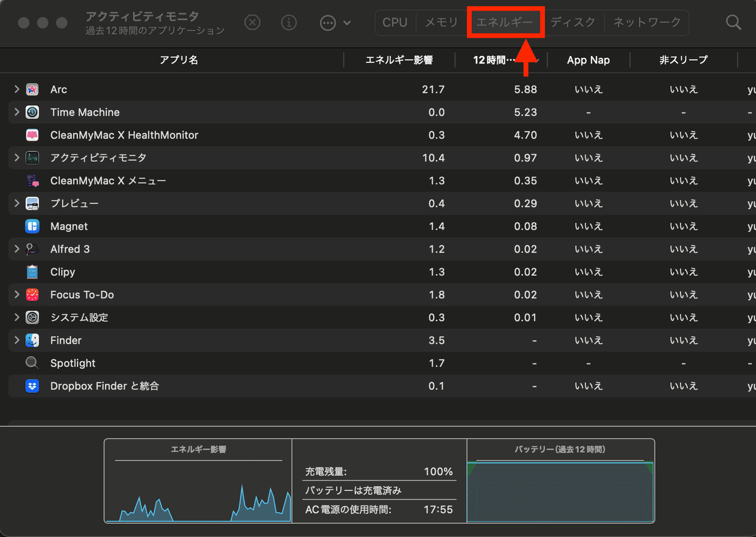Click the Finder face icon
The width and height of the screenshot is (756, 537).
click(x=33, y=340)
